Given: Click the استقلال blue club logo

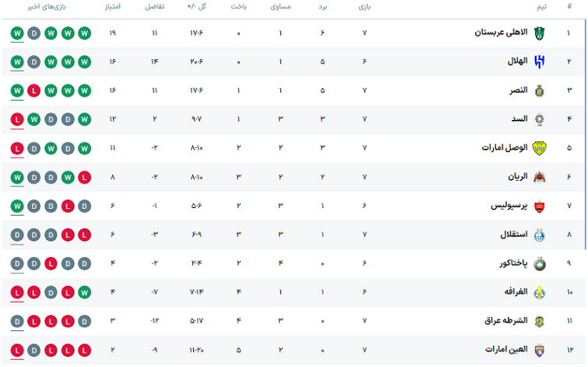Looking at the screenshot, I should (x=539, y=235).
